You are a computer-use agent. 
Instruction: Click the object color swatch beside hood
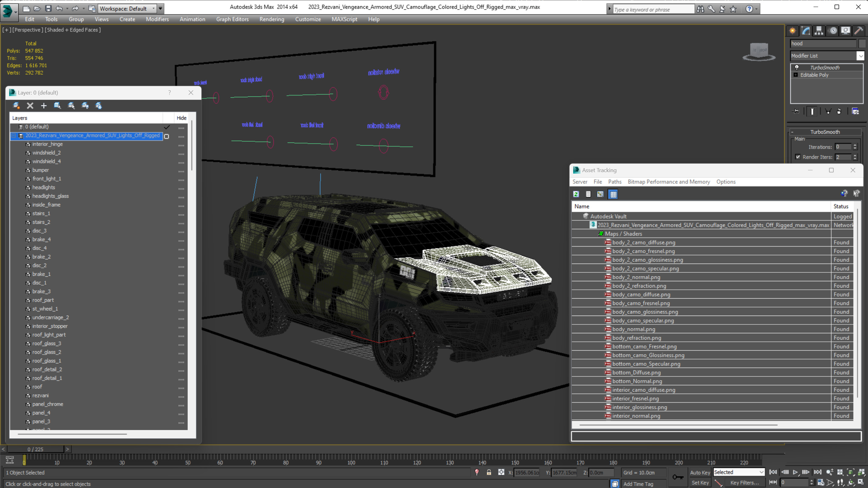coord(862,43)
